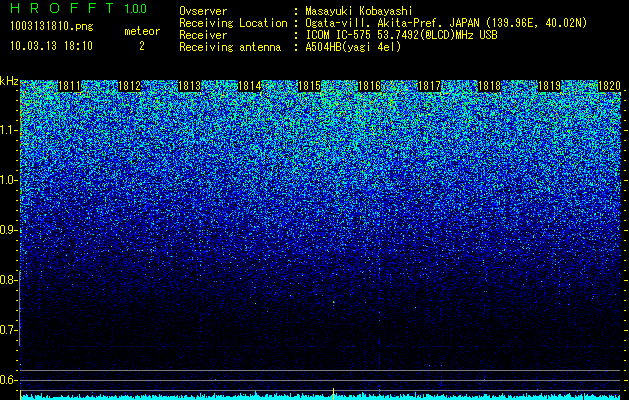
Task: Click the 1815 time marker
Action: click(x=309, y=86)
